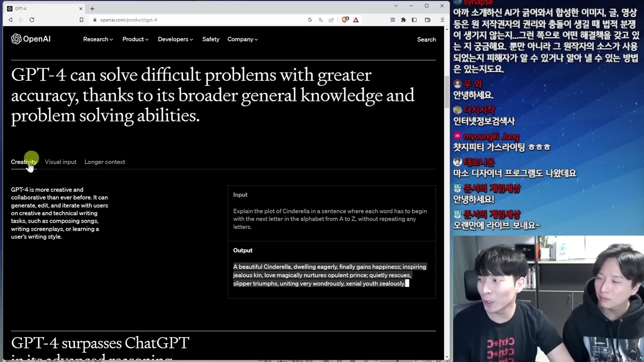Click the GPT-4 creativity description paragraph
This screenshot has width=644, height=362.
pos(59,213)
